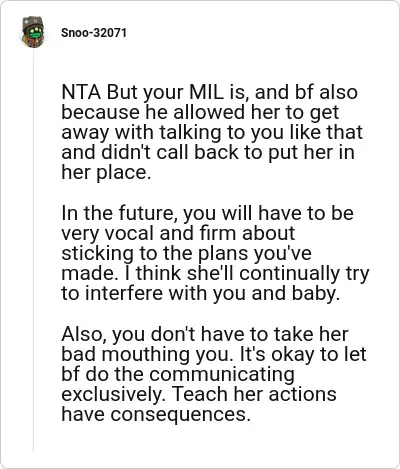The image size is (400, 469).
Task: Click the word 'NTA' in the comment
Action: pos(81,93)
